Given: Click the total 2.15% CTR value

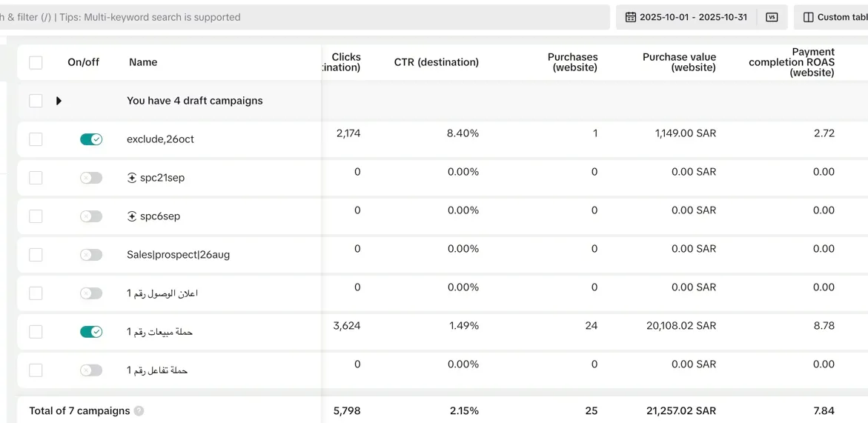Looking at the screenshot, I should click(463, 411).
